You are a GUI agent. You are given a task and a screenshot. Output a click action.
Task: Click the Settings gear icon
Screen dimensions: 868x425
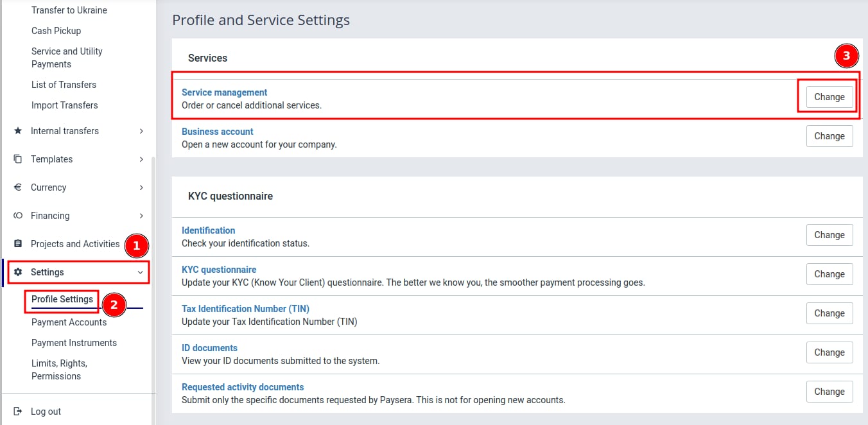click(x=18, y=272)
